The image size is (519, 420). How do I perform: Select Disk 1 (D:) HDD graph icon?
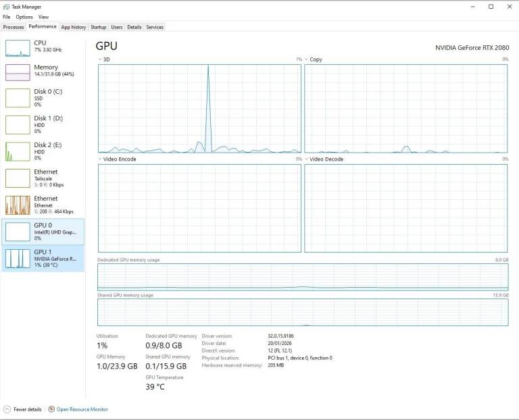(18, 125)
